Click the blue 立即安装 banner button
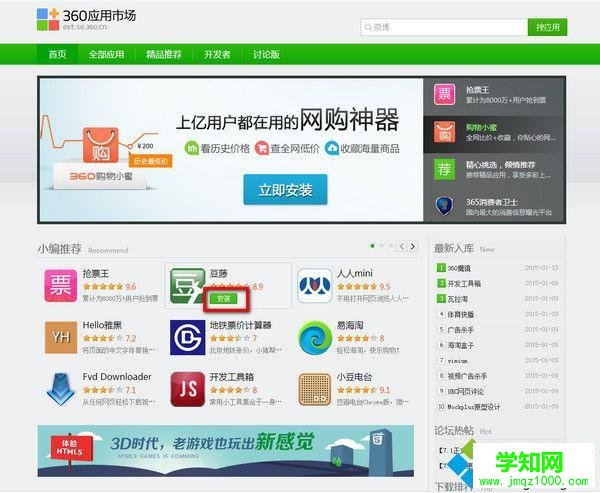 coord(285,189)
